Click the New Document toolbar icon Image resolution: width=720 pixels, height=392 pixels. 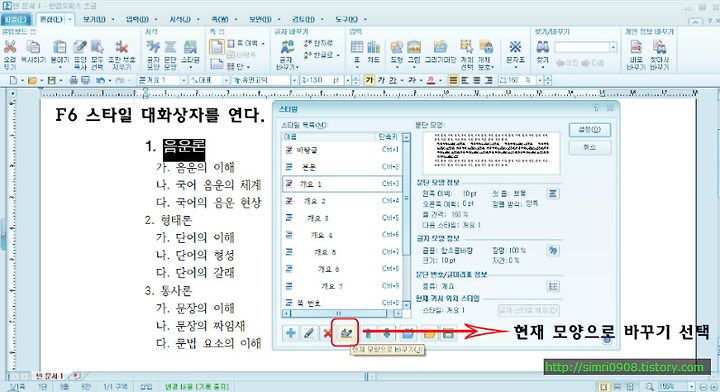pyautogui.click(x=13, y=80)
